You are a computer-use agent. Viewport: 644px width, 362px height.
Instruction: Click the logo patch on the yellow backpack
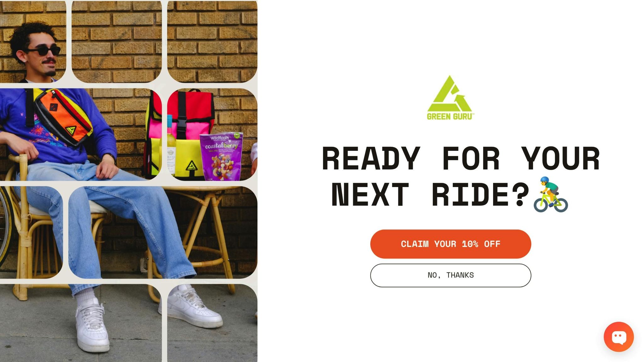(x=191, y=165)
